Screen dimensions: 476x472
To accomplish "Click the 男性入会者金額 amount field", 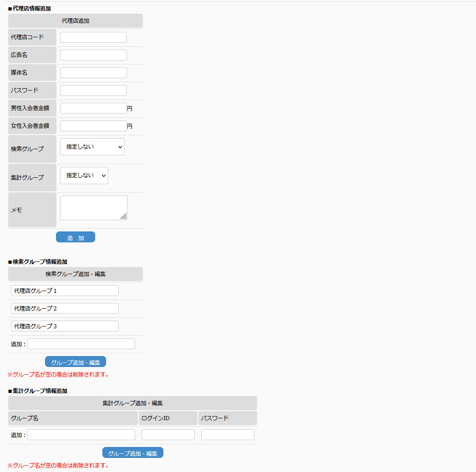I will pyautogui.click(x=93, y=108).
